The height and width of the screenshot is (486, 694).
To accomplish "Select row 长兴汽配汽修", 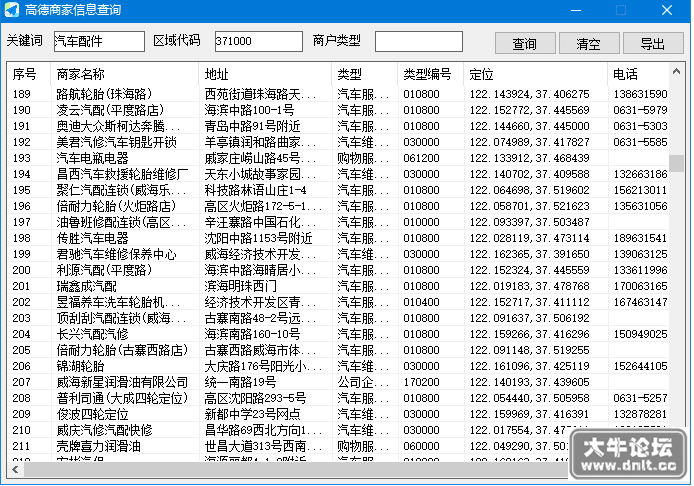I will click(x=338, y=334).
